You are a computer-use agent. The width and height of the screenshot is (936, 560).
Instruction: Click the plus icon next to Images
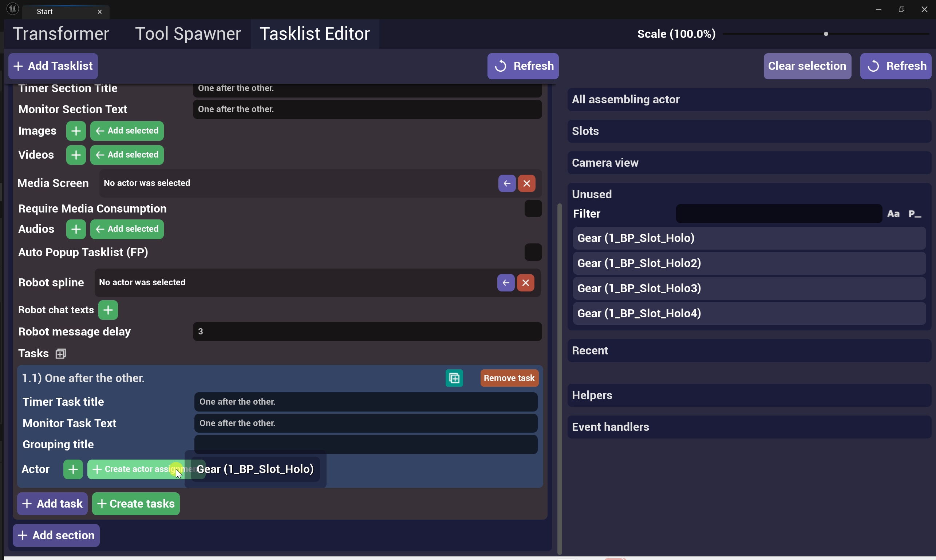click(x=76, y=131)
